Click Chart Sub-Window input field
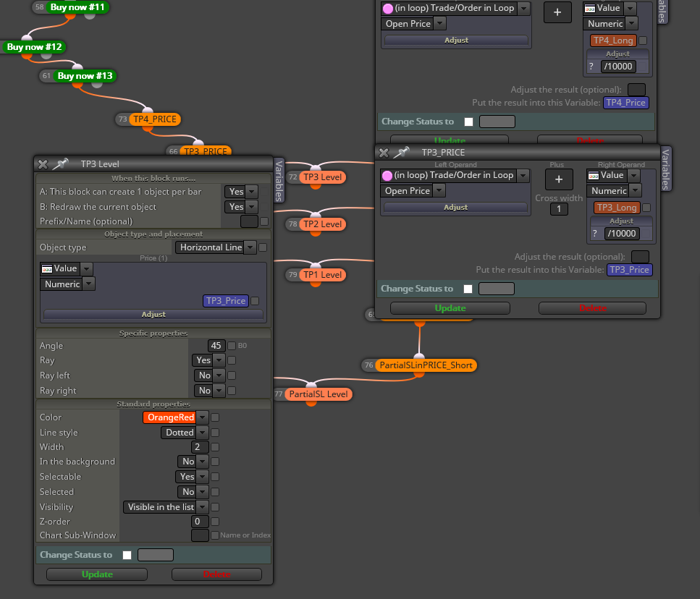The image size is (700, 599). coord(200,535)
